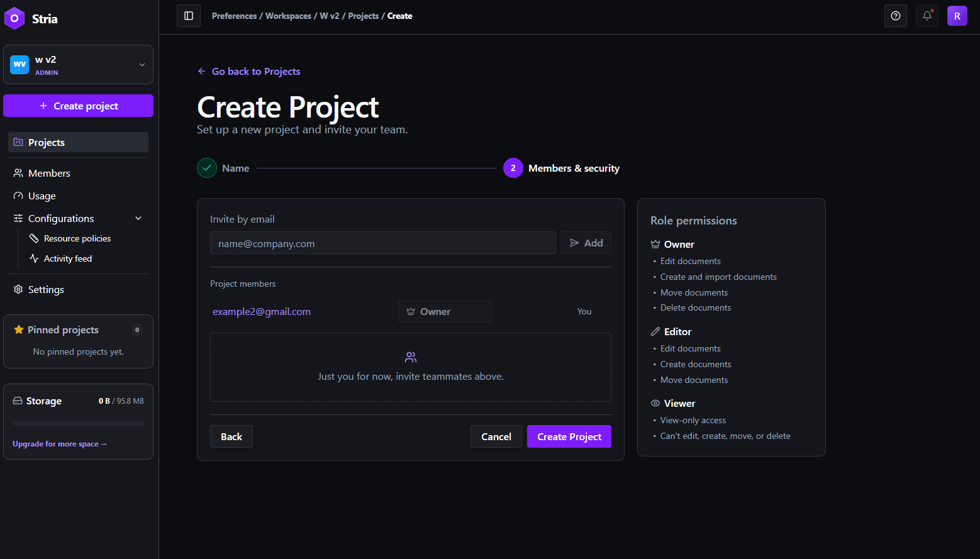This screenshot has height=559, width=980.
Task: Click the Resource policies tag icon
Action: 34,238
